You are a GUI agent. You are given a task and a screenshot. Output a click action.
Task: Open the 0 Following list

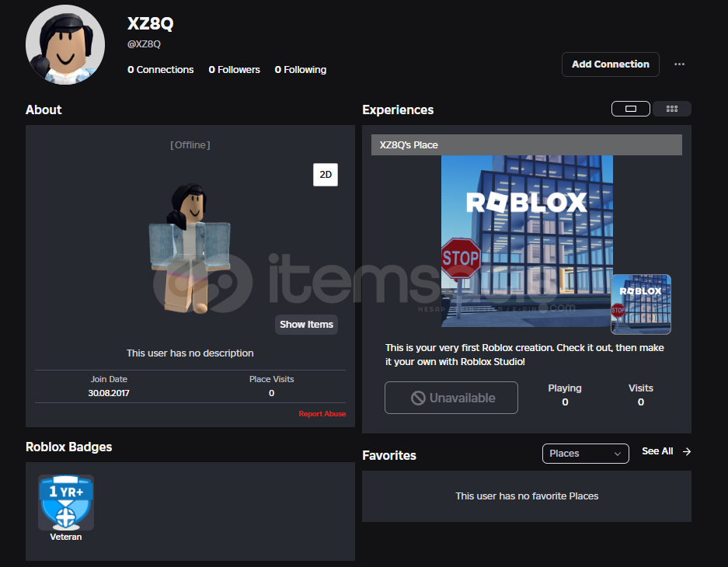pos(301,70)
